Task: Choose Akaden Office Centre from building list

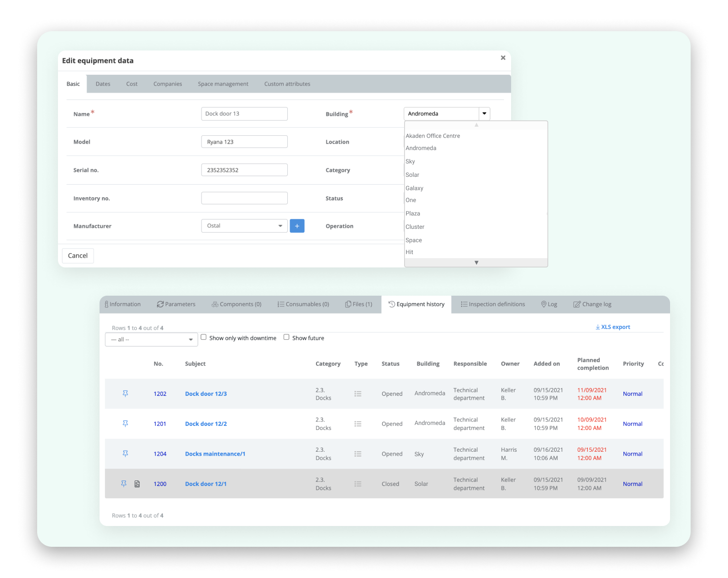Action: click(x=433, y=136)
